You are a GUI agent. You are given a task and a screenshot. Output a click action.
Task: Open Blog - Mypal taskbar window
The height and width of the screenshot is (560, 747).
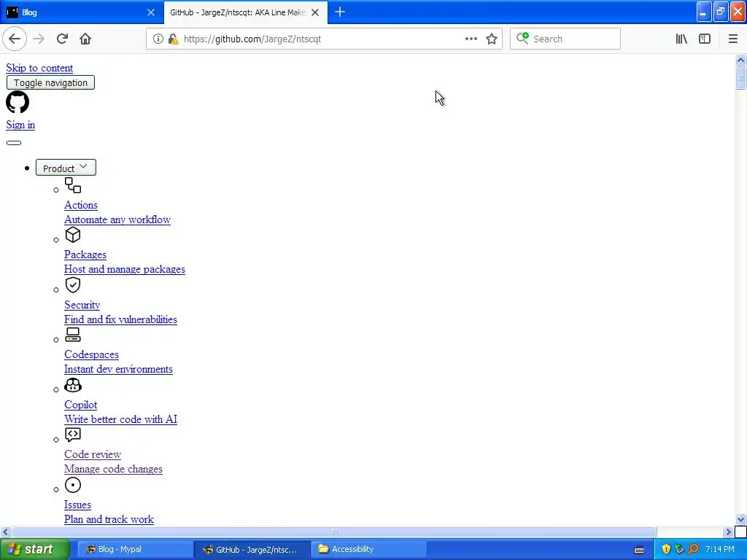134,549
